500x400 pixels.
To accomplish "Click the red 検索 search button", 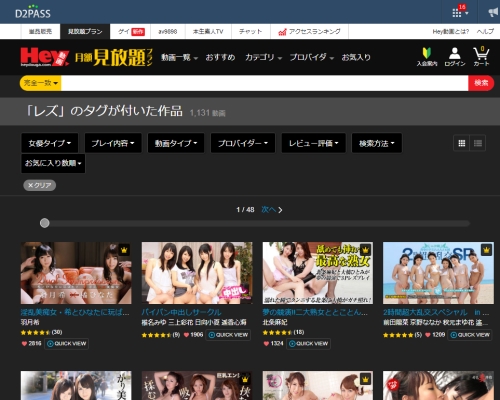I will pos(481,83).
